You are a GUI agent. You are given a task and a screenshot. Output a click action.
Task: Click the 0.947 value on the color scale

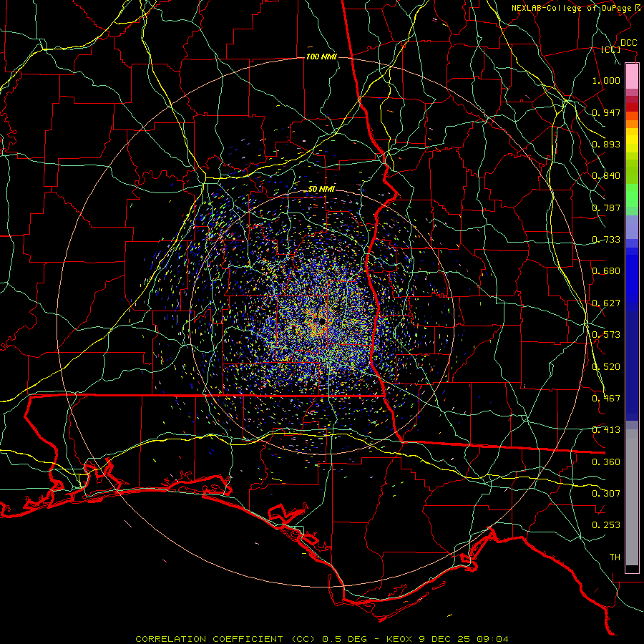[x=606, y=112]
